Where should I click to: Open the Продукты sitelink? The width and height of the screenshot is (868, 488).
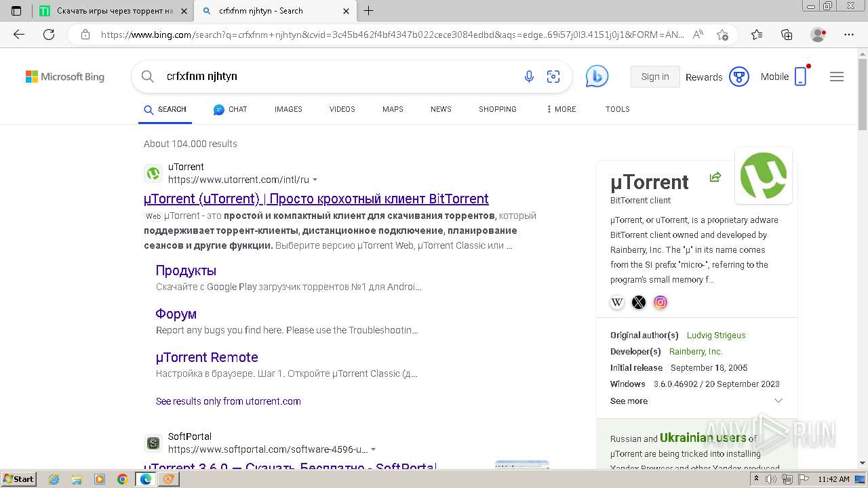[186, 270]
